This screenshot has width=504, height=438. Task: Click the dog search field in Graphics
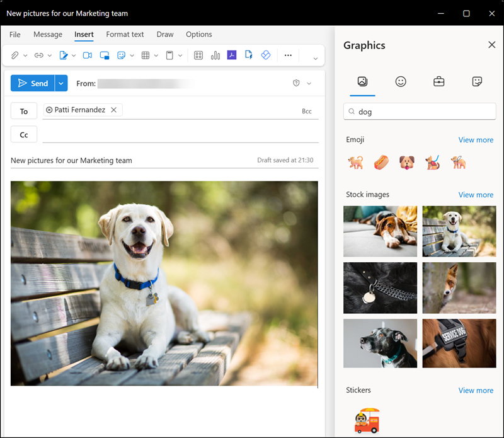click(420, 112)
